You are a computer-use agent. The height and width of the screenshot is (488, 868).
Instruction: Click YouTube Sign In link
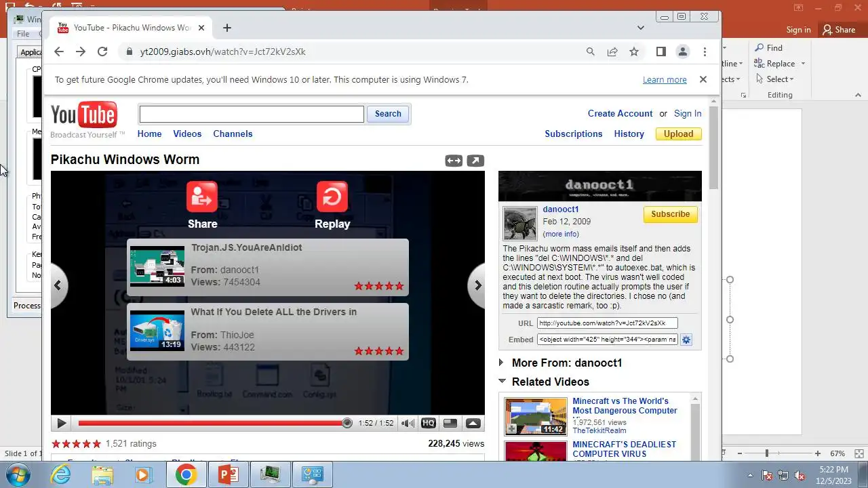(688, 113)
